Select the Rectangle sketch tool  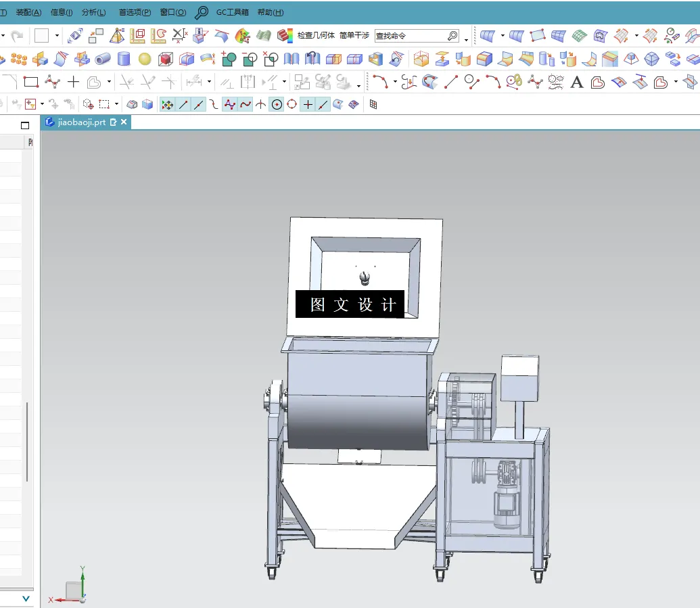(32, 83)
